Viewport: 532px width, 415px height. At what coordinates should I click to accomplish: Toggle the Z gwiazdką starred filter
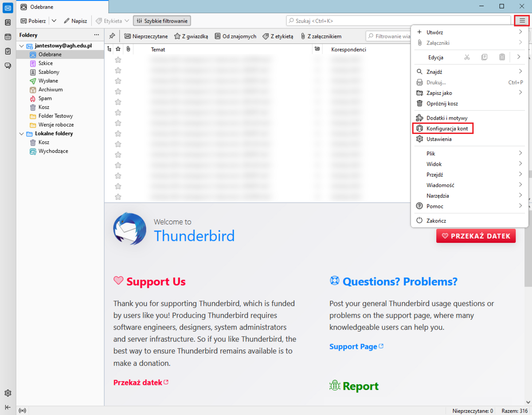(x=191, y=36)
